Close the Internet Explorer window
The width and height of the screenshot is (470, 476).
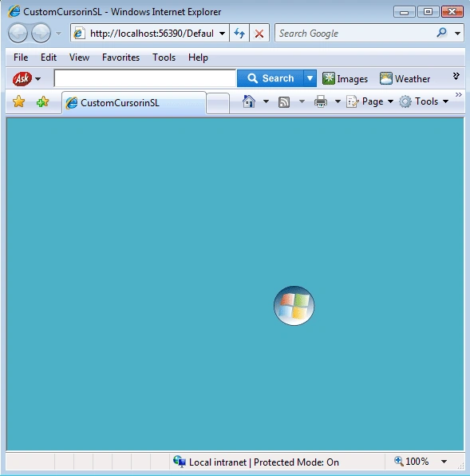pyautogui.click(x=452, y=12)
